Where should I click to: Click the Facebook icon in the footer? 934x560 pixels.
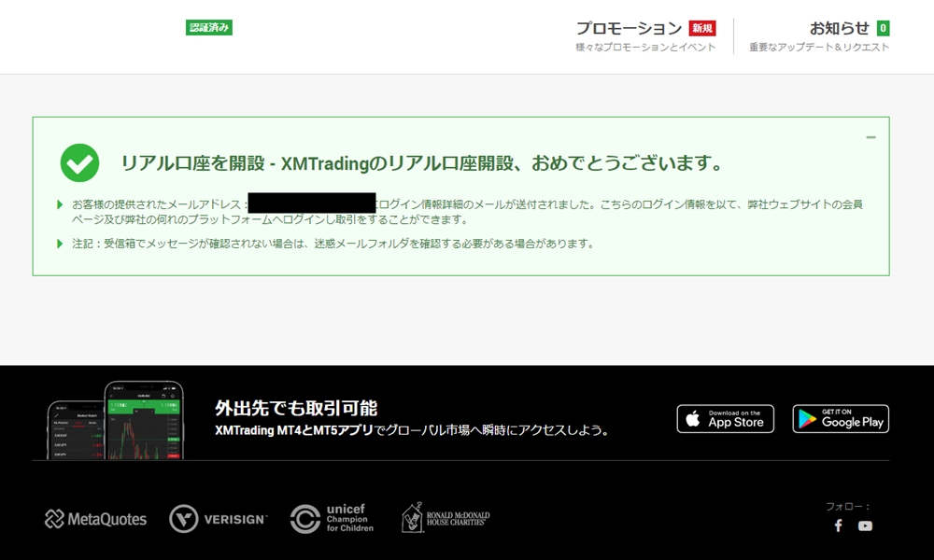point(838,525)
